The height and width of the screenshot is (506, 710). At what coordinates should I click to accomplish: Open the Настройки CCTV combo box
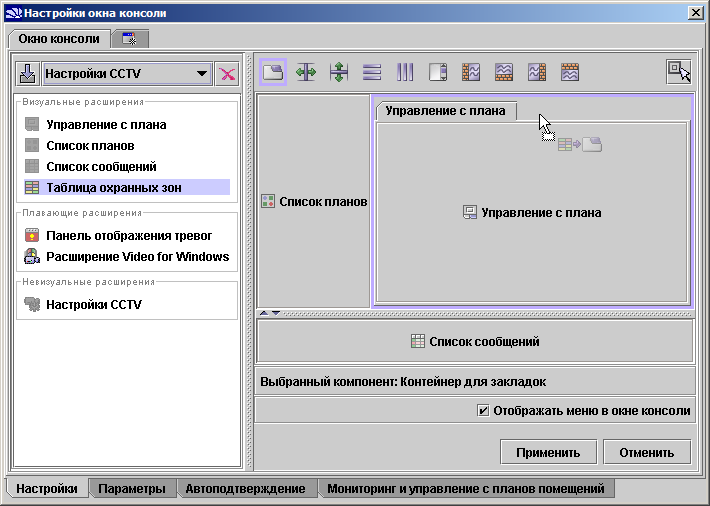[x=127, y=73]
